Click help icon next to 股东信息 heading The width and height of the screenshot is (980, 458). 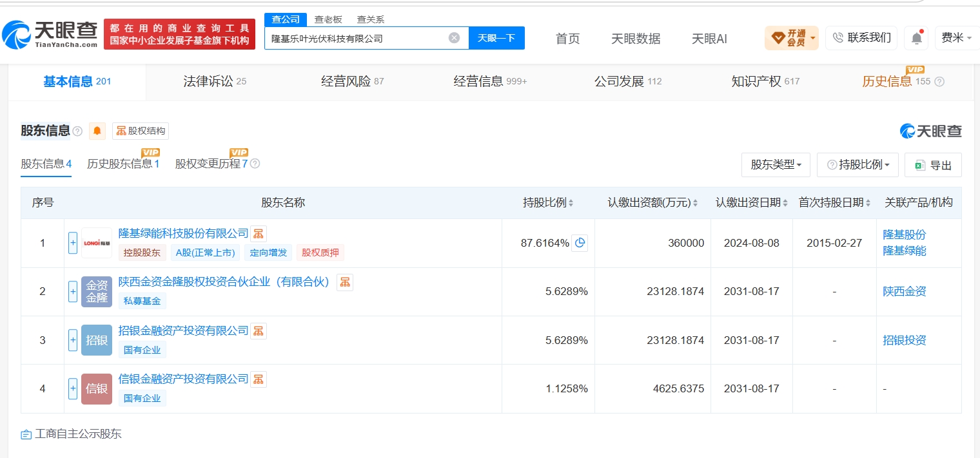pyautogui.click(x=77, y=131)
